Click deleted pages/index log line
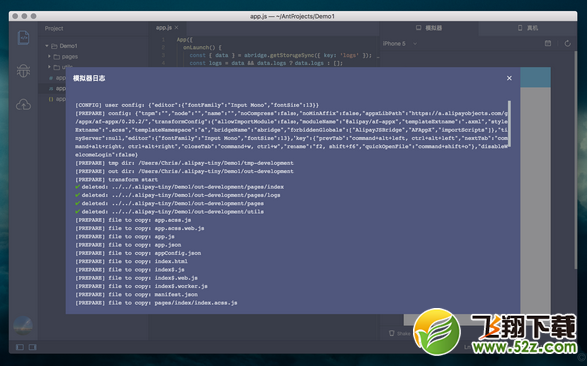This screenshot has height=366, width=588. 180,187
